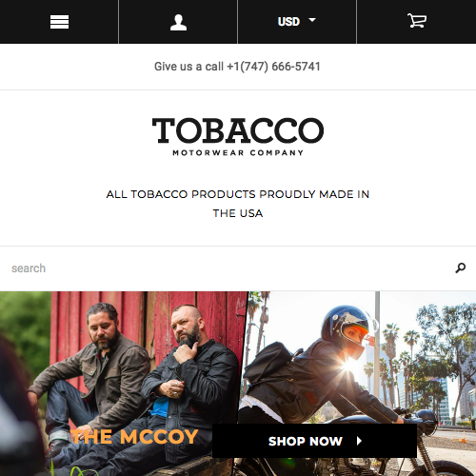The width and height of the screenshot is (476, 476).
Task: Click the magnifying glass search icon
Action: pyautogui.click(x=461, y=268)
